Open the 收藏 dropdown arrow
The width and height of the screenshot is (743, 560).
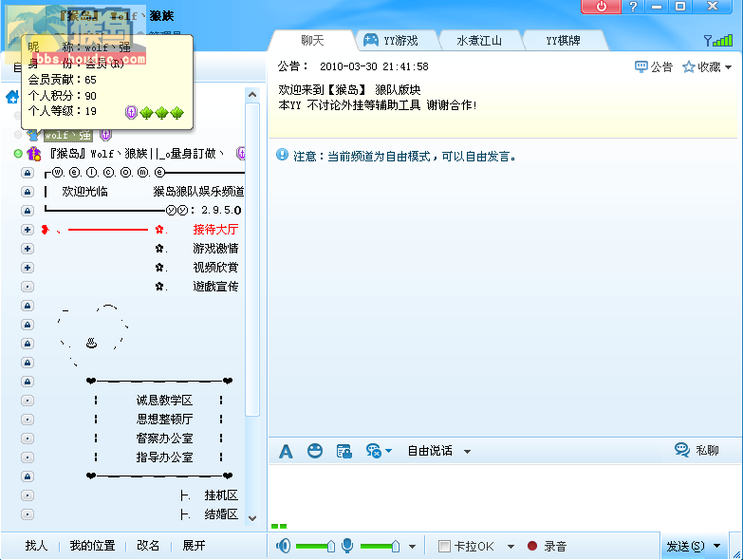(729, 67)
